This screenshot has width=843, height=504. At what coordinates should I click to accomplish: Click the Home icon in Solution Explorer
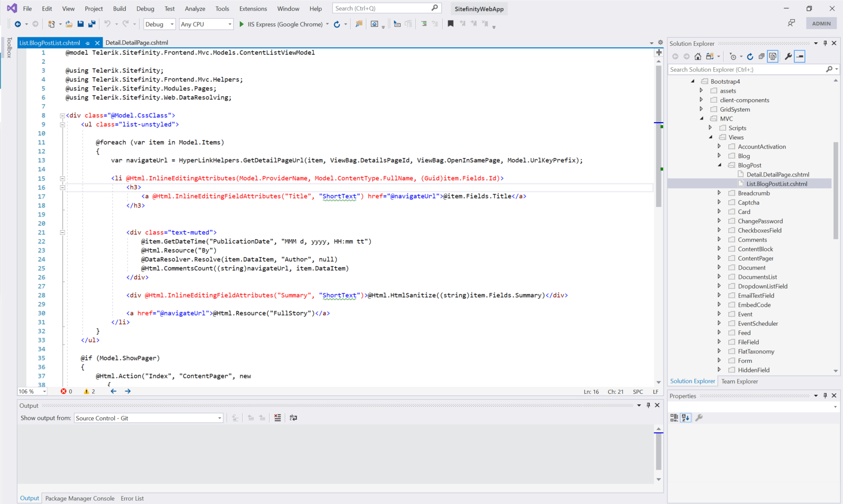[698, 56]
